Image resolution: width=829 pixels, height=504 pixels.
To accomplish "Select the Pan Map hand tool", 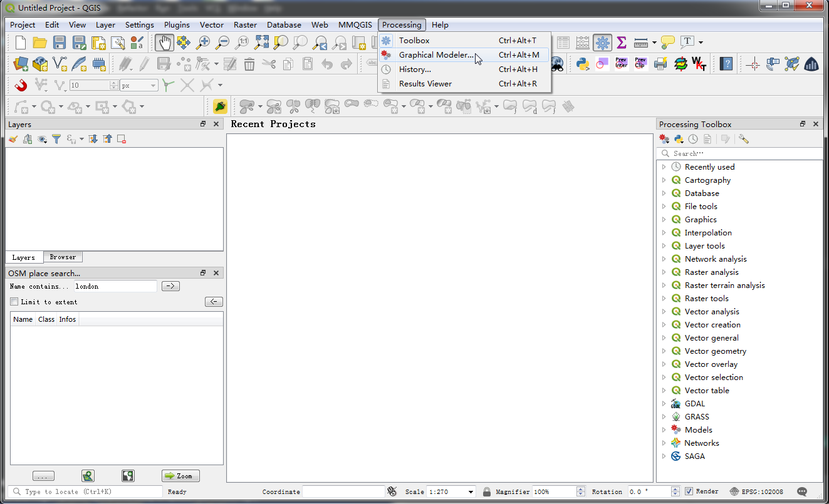I will click(164, 43).
